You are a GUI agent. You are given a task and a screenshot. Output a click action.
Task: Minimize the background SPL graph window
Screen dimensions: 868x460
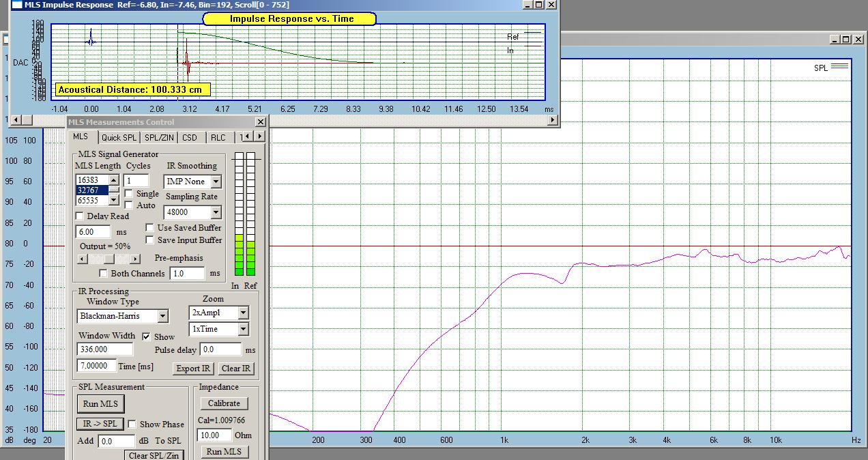pyautogui.click(x=834, y=40)
